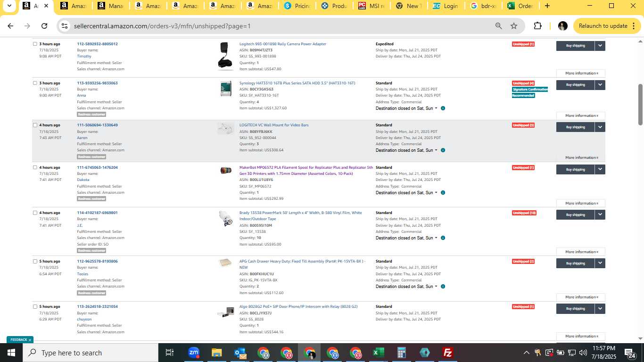Expand Buy shipping dropdown for Timothy's order

600,46
